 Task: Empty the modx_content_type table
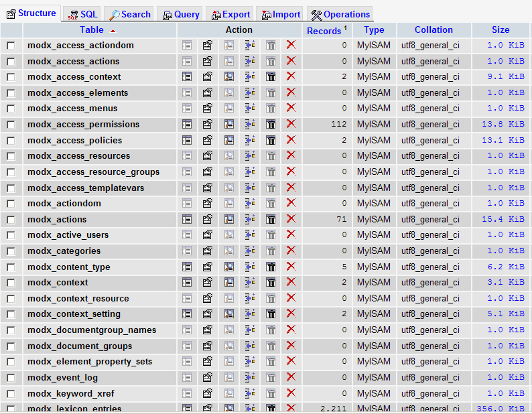pyautogui.click(x=271, y=267)
